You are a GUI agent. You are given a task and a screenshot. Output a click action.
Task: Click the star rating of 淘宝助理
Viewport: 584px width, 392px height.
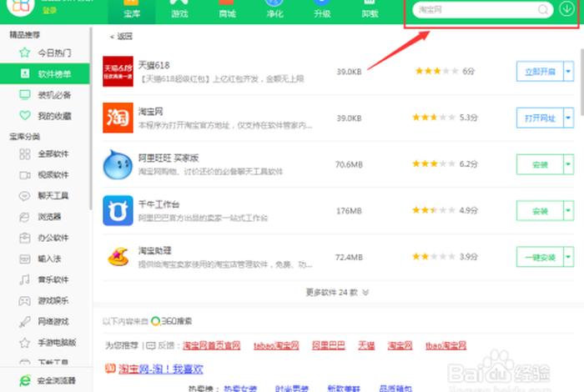[434, 257]
